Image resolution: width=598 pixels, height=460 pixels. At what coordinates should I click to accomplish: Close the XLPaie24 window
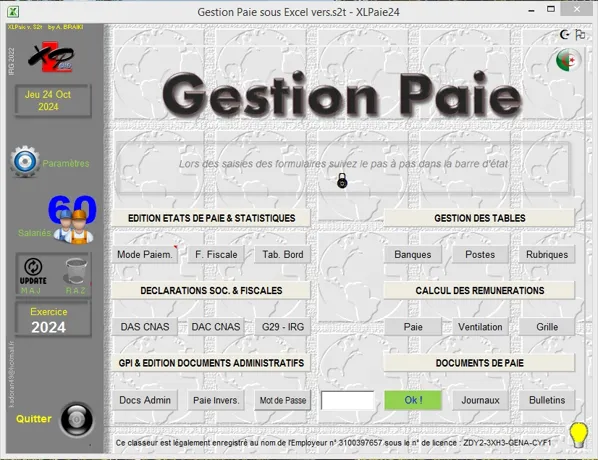(x=577, y=9)
